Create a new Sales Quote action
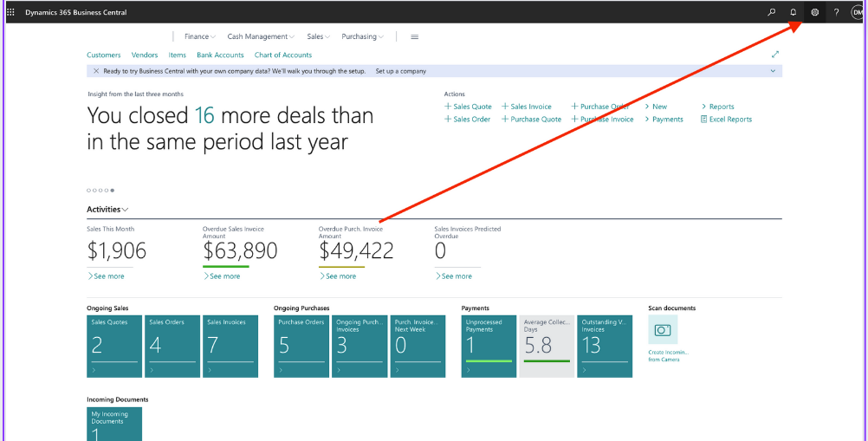The width and height of the screenshot is (868, 441). [468, 107]
